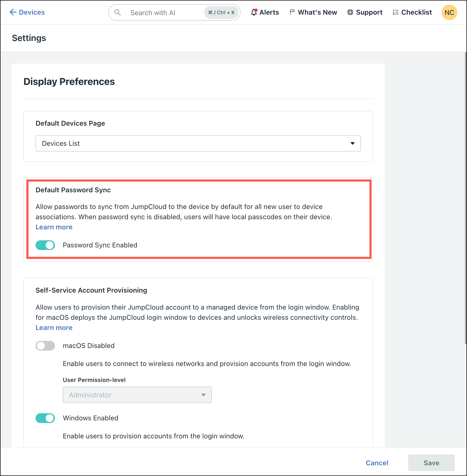This screenshot has width=467, height=476.
Task: Click Learn more under Self-Service Account Provisioning
Action: [x=54, y=328]
